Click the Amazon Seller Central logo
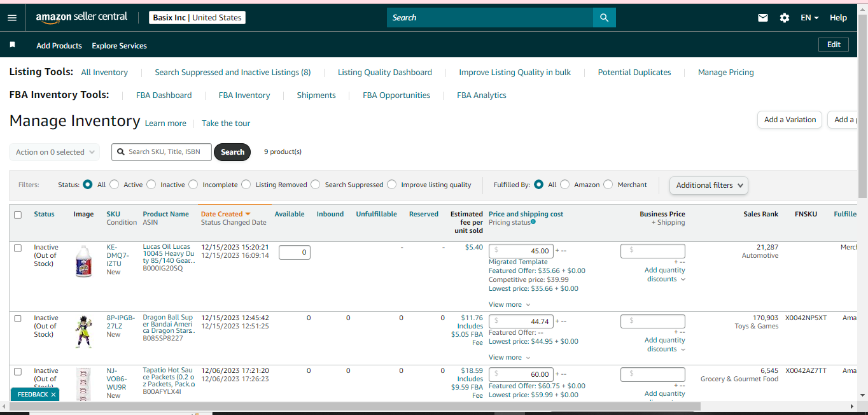 tap(81, 18)
